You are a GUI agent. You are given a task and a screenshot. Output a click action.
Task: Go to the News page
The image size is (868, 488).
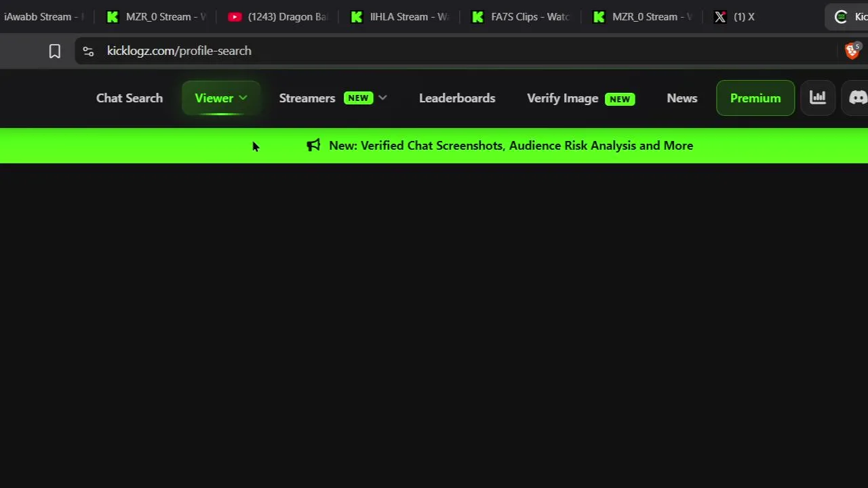pos(682,98)
